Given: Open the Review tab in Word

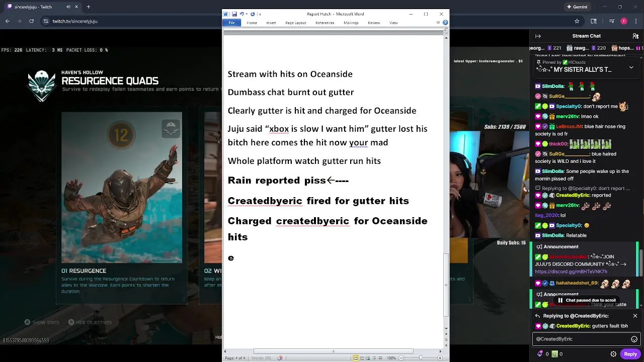Looking at the screenshot, I should pos(373,23).
